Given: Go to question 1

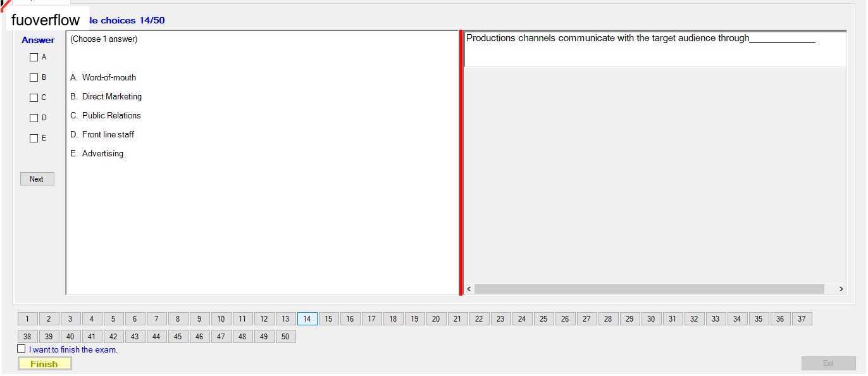Looking at the screenshot, I should (27, 319).
